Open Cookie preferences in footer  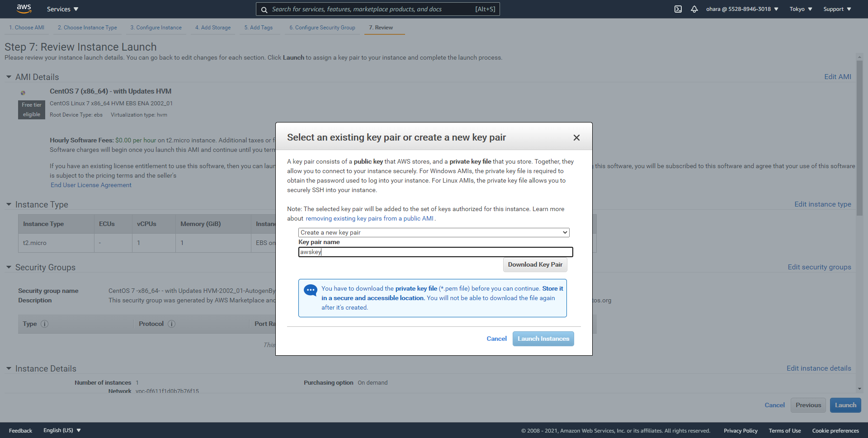(835, 431)
